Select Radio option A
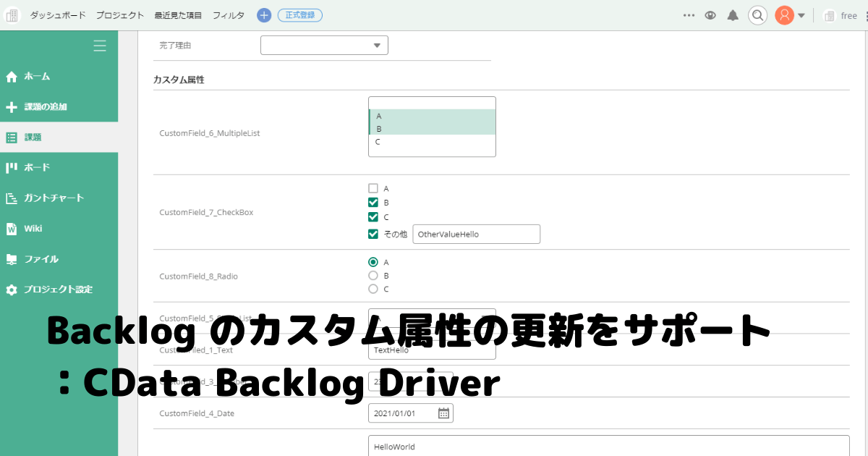 coord(373,262)
